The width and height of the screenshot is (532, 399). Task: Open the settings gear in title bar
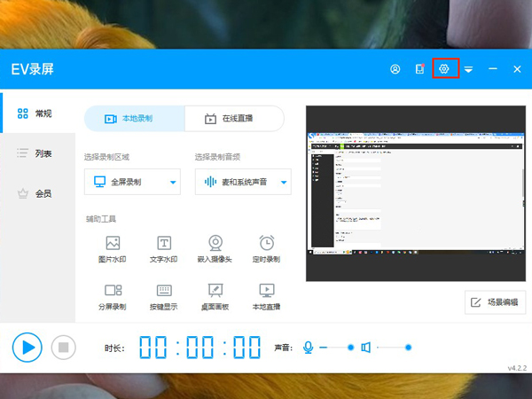(x=445, y=69)
